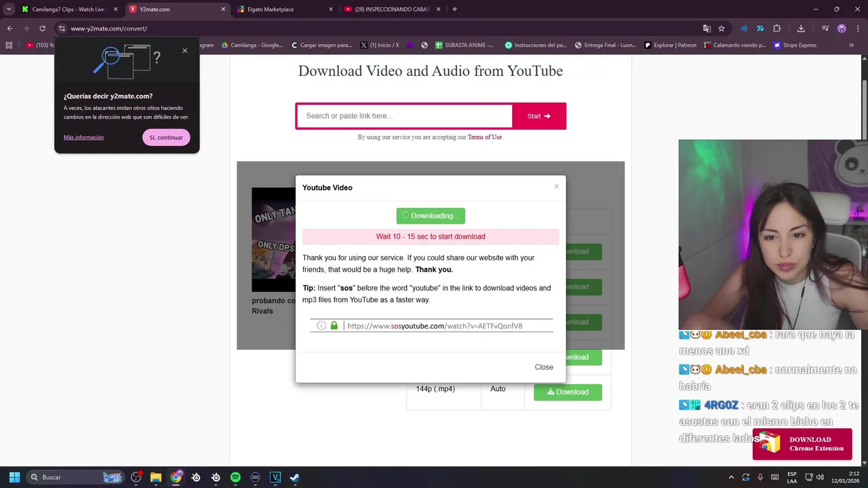Show hidden system tray icons
This screenshot has width=868, height=488.
(731, 477)
